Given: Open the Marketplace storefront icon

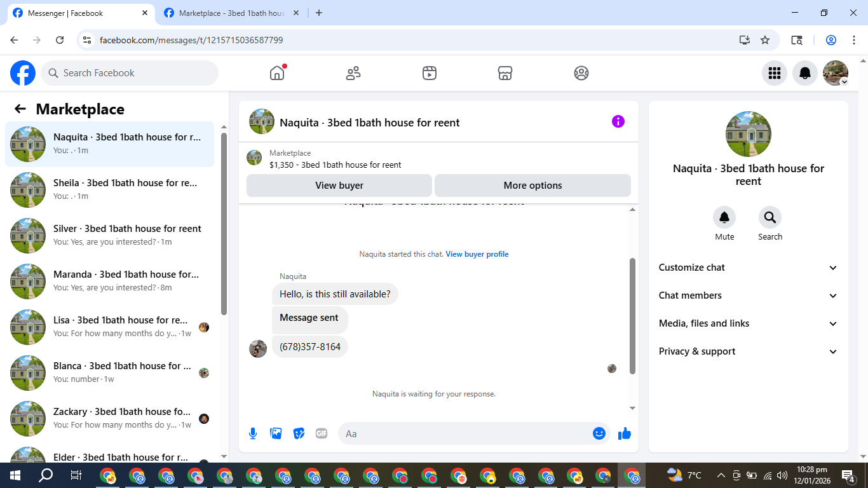Looking at the screenshot, I should [505, 73].
